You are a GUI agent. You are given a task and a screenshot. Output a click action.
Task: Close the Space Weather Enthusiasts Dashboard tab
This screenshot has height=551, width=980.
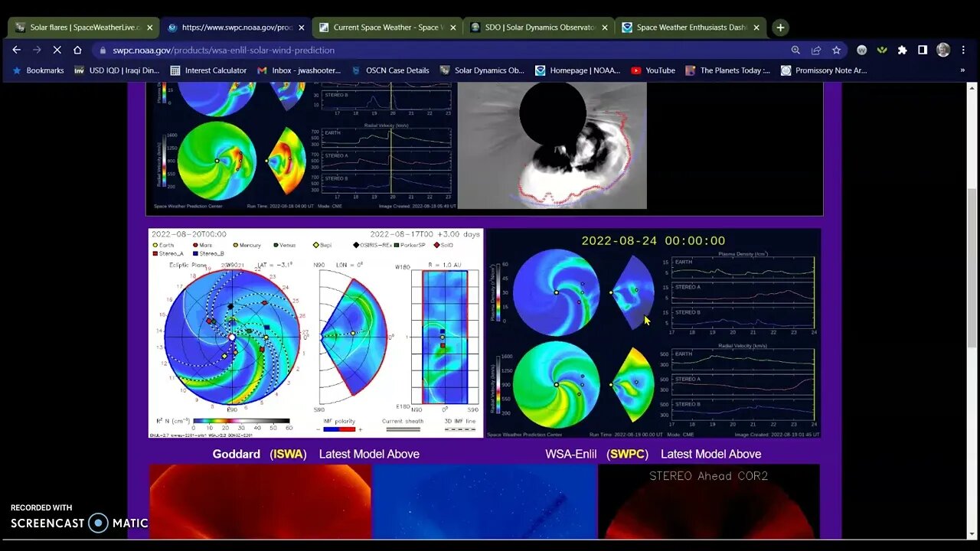[x=756, y=28]
